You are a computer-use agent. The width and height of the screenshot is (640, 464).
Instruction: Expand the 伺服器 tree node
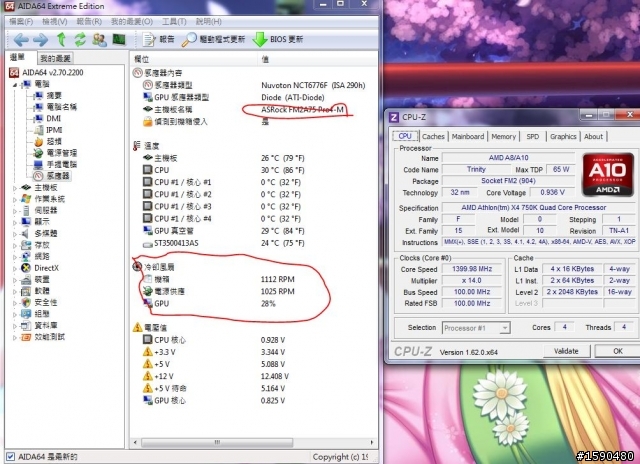(x=15, y=211)
